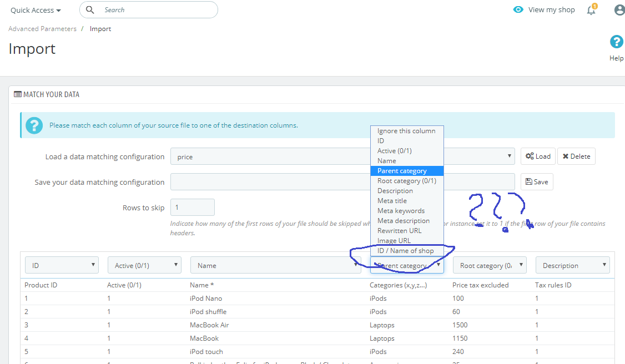Image resolution: width=625 pixels, height=364 pixels.
Task: Click the Help question mark icon
Action: click(x=616, y=42)
